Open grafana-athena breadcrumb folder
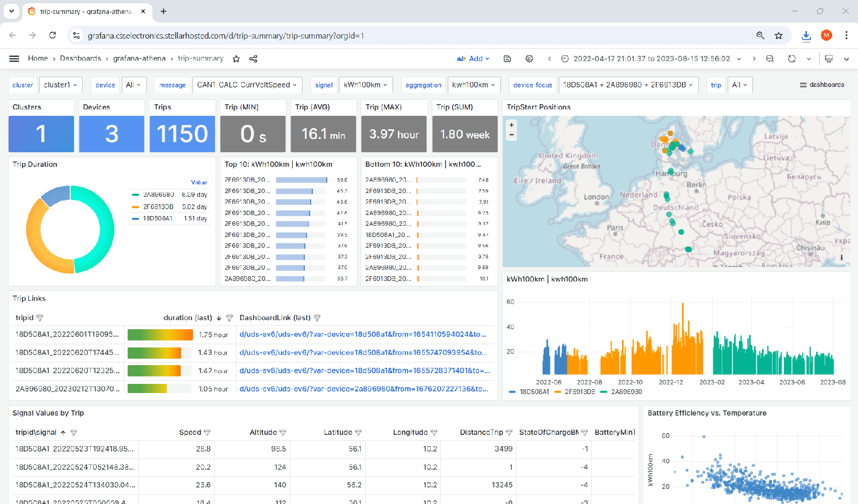Image resolution: width=858 pixels, height=504 pixels. pyautogui.click(x=139, y=58)
